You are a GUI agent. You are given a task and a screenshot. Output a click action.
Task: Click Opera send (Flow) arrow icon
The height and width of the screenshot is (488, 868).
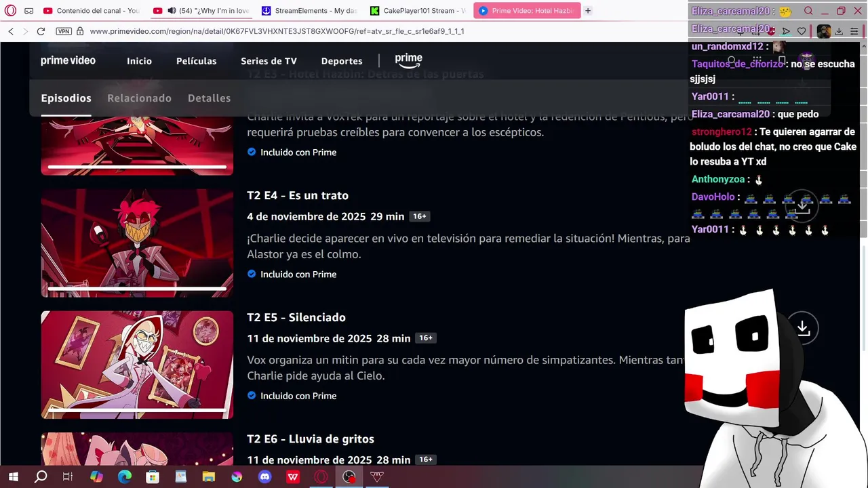coord(786,31)
